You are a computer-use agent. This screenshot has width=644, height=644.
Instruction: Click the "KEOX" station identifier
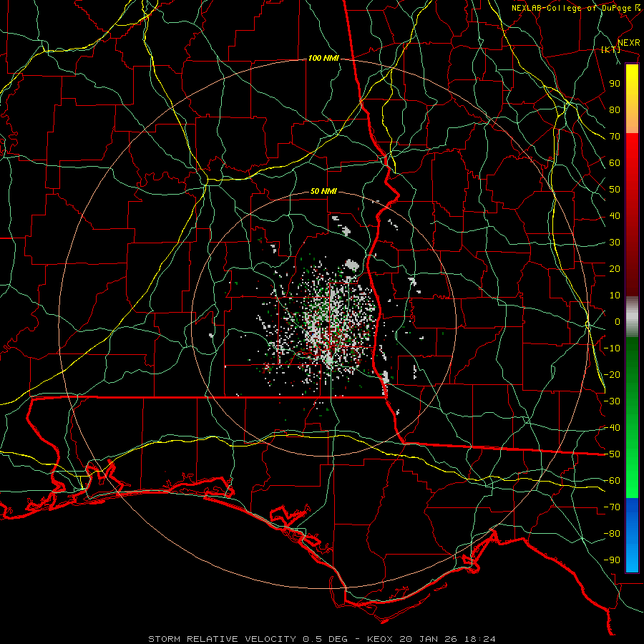(380, 639)
